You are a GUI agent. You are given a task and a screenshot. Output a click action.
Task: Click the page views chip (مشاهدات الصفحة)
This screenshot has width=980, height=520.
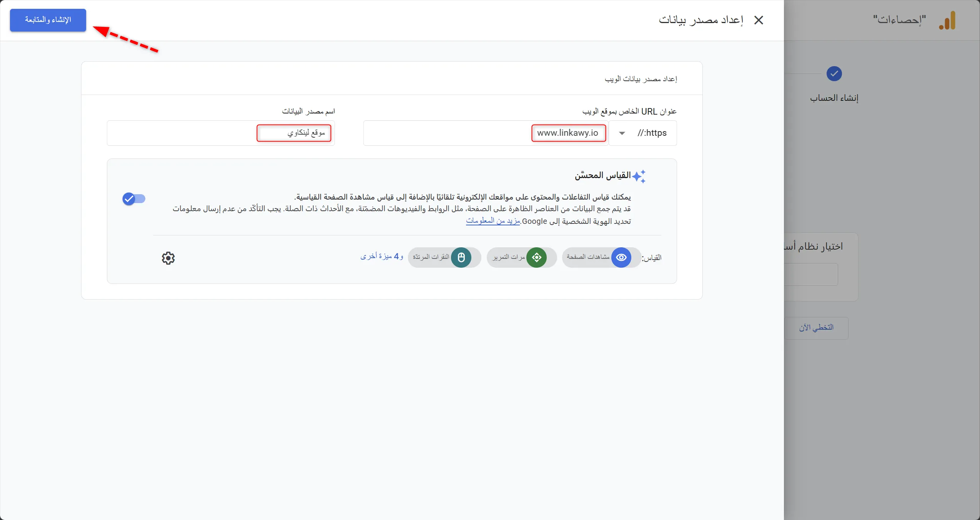[x=601, y=257]
